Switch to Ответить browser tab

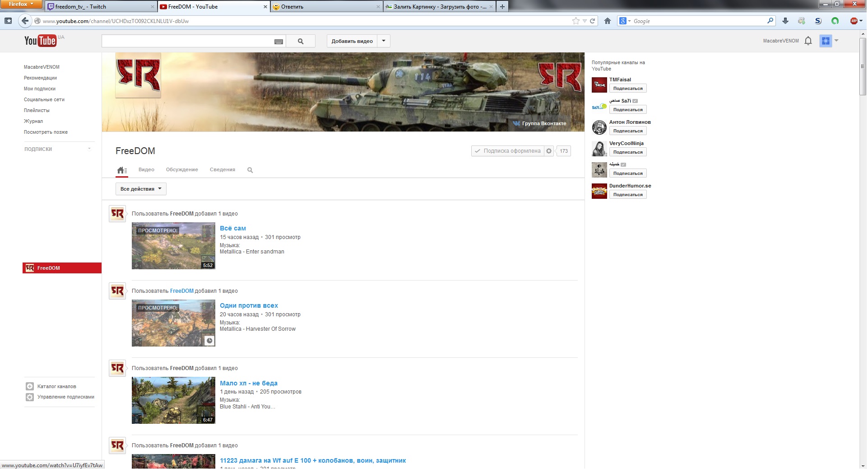326,7
